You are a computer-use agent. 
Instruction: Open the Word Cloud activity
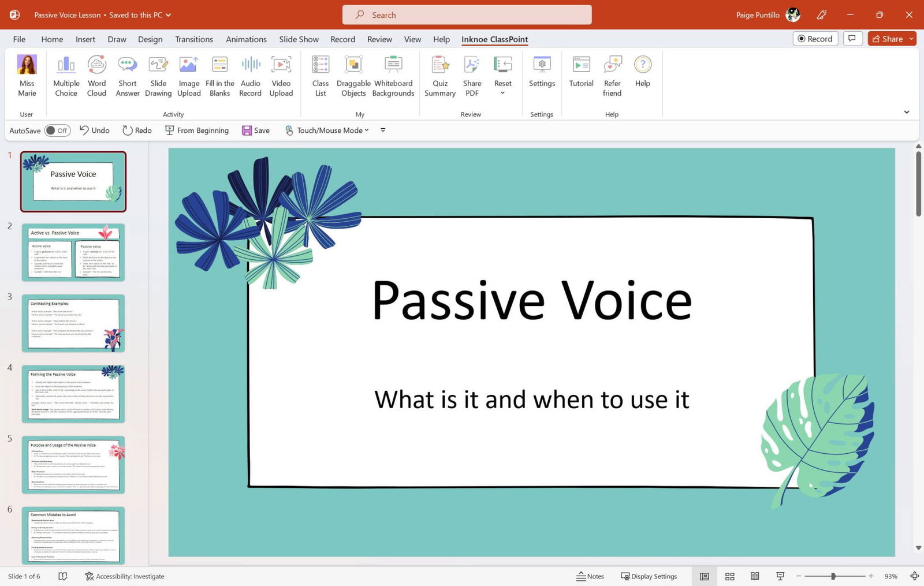pos(96,75)
